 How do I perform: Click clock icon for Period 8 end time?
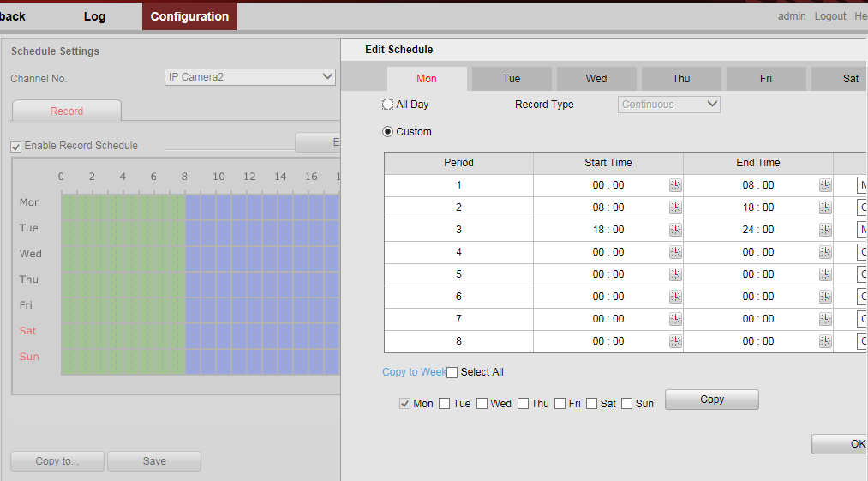click(x=825, y=341)
